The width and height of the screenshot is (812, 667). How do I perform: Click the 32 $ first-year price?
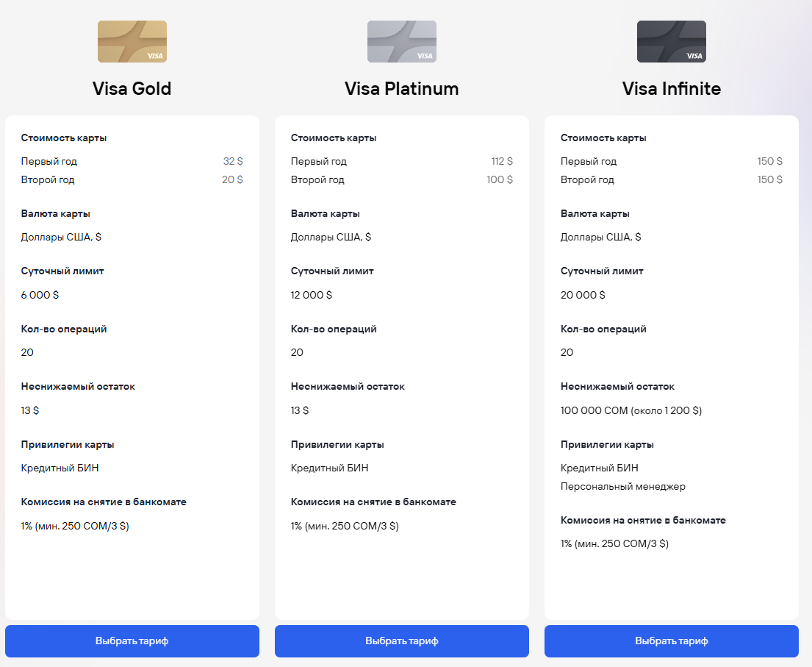pyautogui.click(x=233, y=161)
